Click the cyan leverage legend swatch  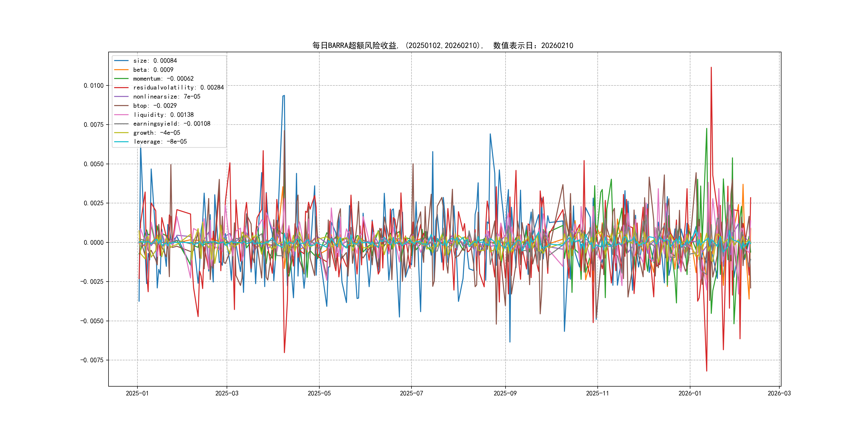[121, 142]
